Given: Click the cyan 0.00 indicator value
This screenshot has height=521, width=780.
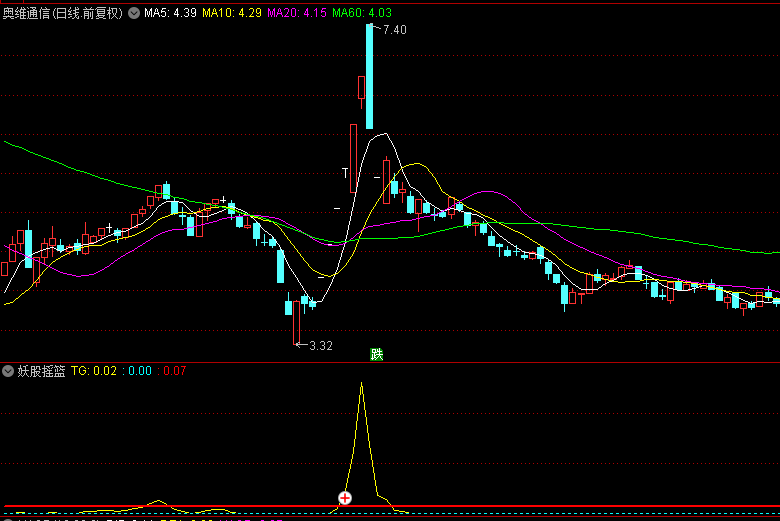Looking at the screenshot, I should coord(139,371).
